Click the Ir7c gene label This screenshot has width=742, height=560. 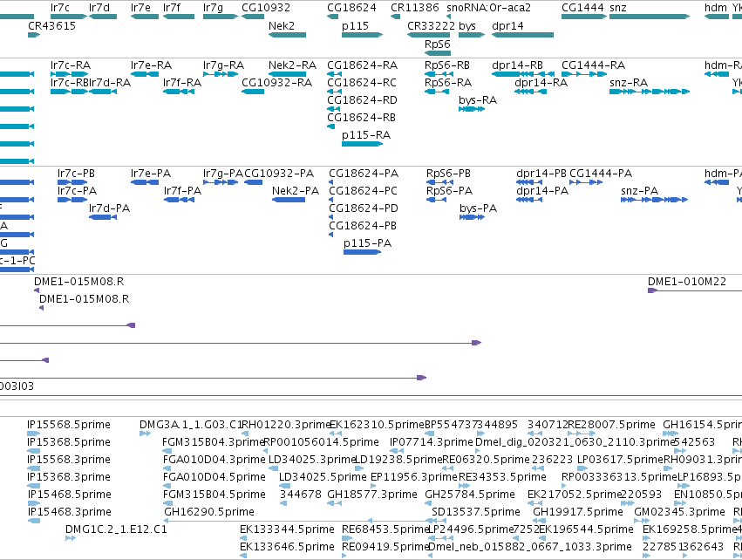[x=59, y=8]
